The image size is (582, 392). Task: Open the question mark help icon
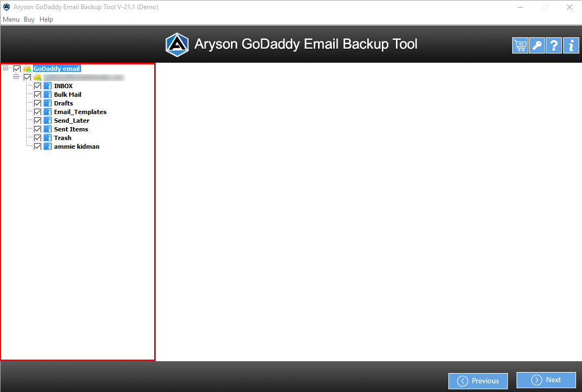coord(554,45)
